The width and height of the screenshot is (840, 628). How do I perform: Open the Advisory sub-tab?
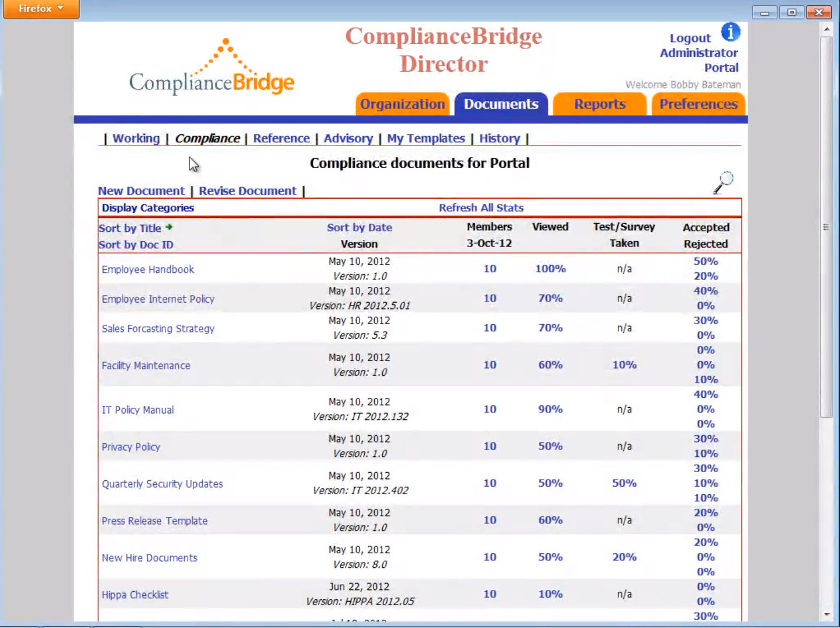click(348, 138)
